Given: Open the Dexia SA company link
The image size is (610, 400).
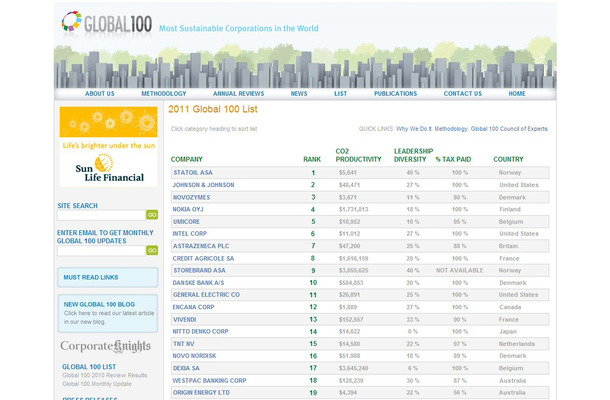Looking at the screenshot, I should [x=186, y=368].
